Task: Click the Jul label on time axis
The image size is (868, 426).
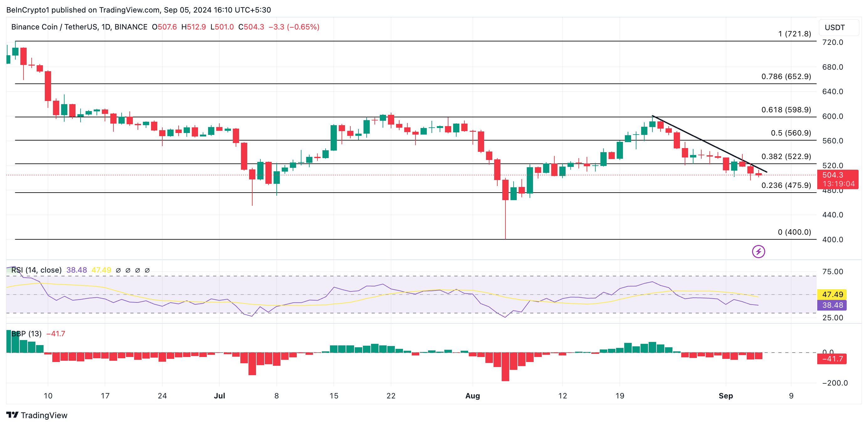Action: (219, 396)
